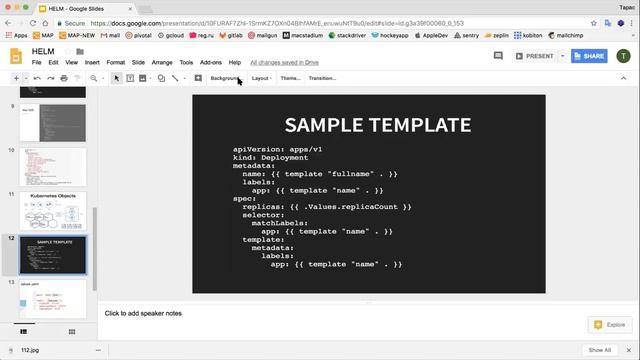Click the slide panel scrollbar
The height and width of the screenshot is (360, 640).
[95, 249]
